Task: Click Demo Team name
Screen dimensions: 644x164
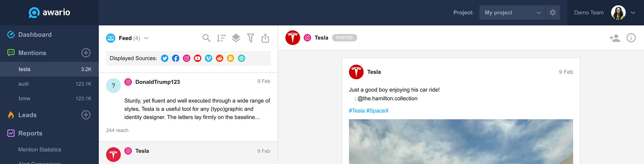Action: click(589, 13)
